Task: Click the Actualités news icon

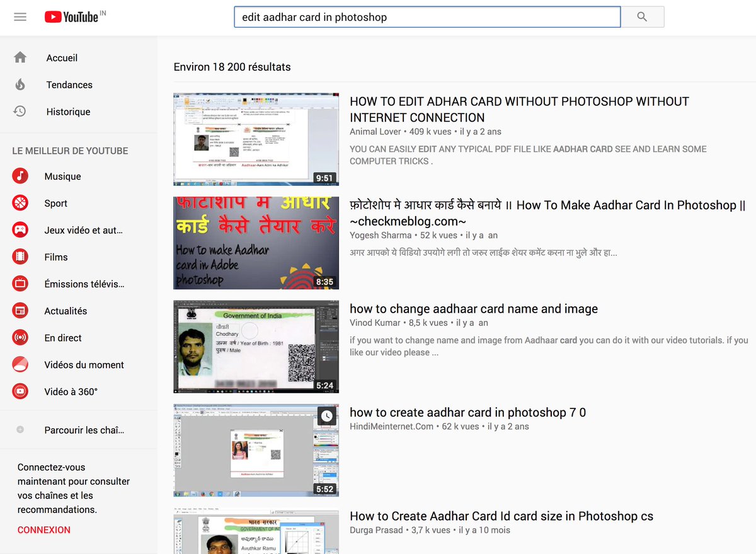Action: (20, 311)
